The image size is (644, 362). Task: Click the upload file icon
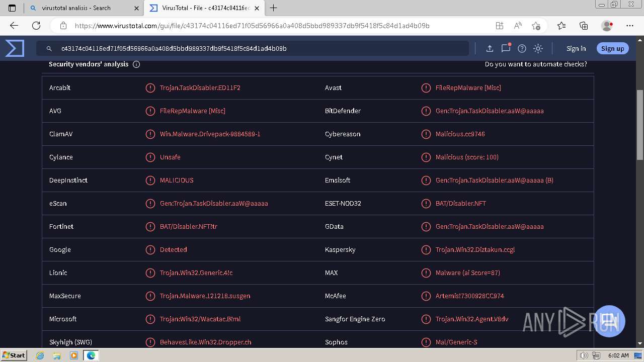click(x=490, y=49)
